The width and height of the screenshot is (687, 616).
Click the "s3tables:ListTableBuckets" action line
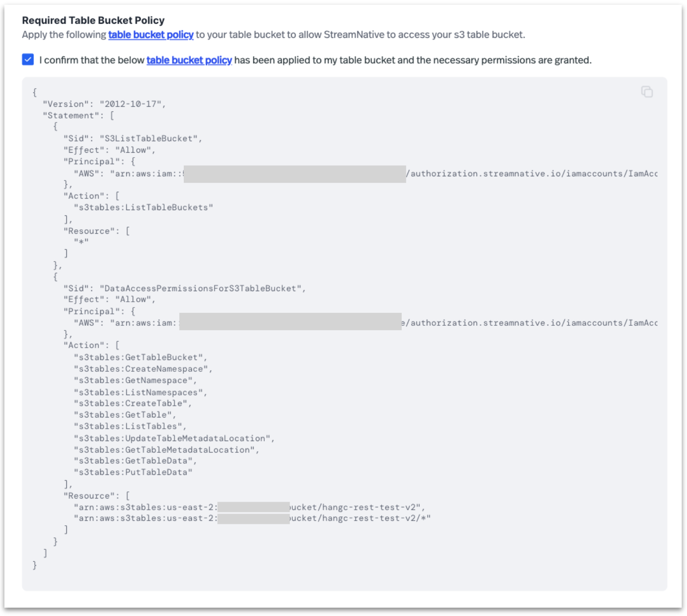pyautogui.click(x=143, y=207)
